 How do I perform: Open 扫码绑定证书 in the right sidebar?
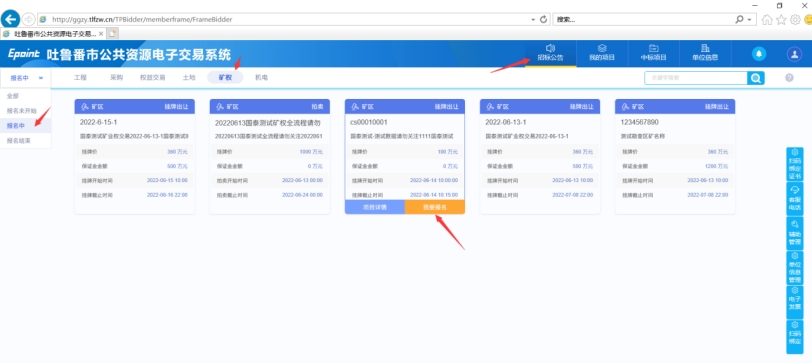(x=794, y=164)
